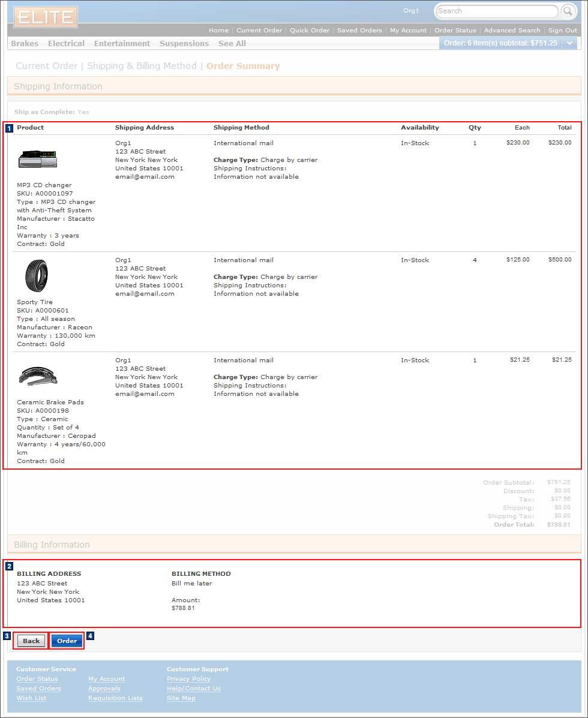Open Requisition Lists

pyautogui.click(x=115, y=698)
